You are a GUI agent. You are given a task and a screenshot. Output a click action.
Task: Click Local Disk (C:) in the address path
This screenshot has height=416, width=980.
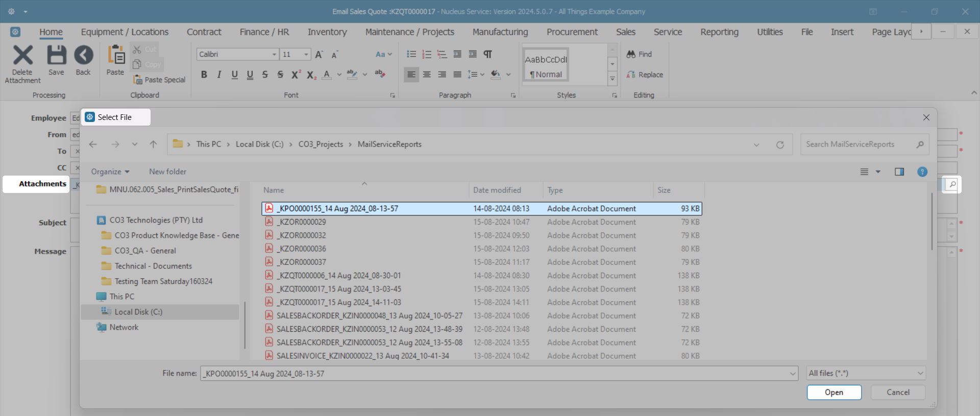[x=259, y=144]
